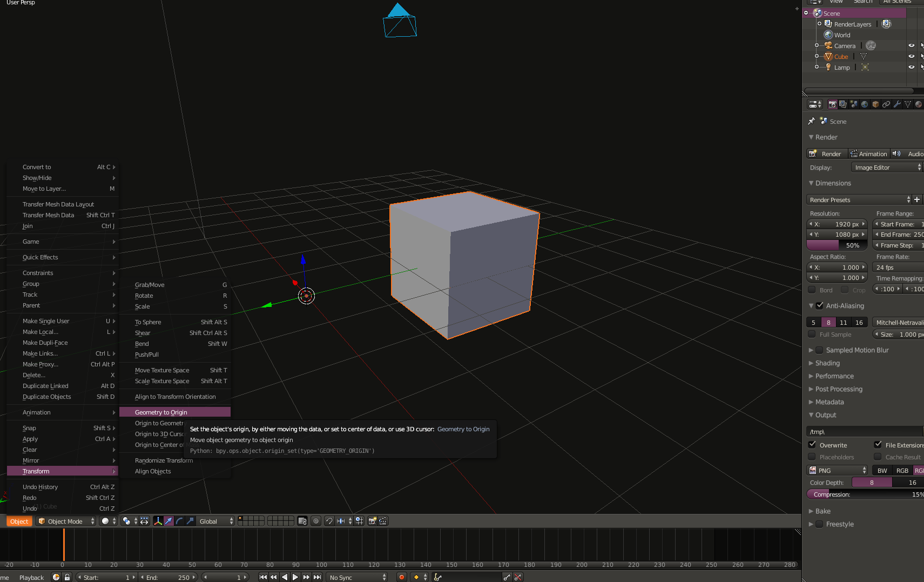
Task: Click the delete keyframe icon in the timeline header
Action: (x=518, y=577)
